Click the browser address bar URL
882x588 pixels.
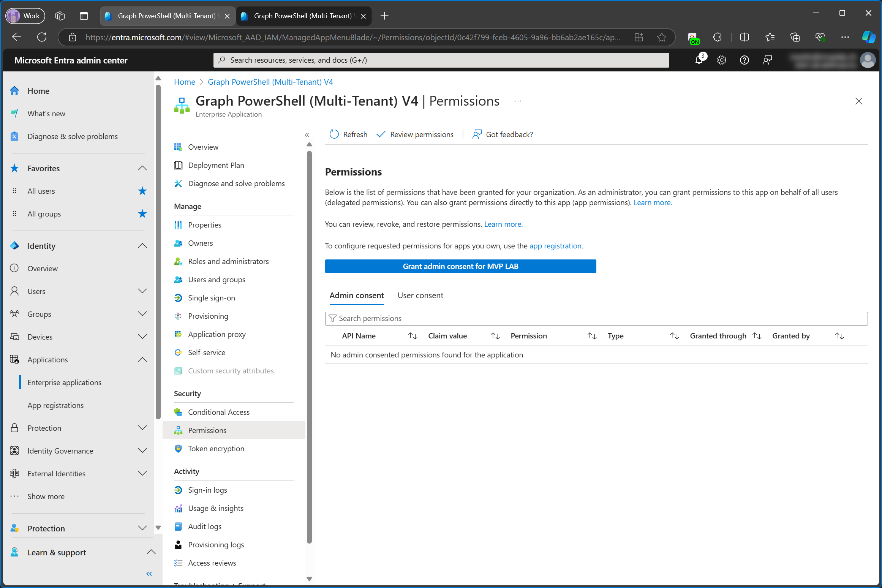pyautogui.click(x=352, y=37)
